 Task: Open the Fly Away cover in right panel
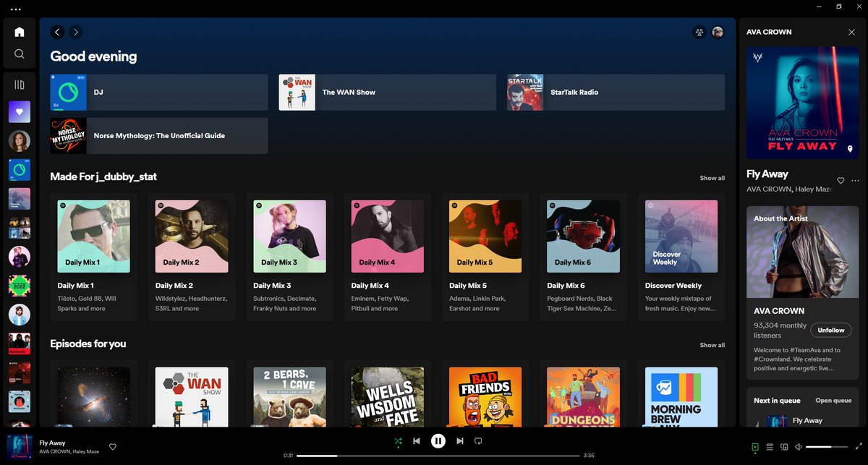pos(803,103)
